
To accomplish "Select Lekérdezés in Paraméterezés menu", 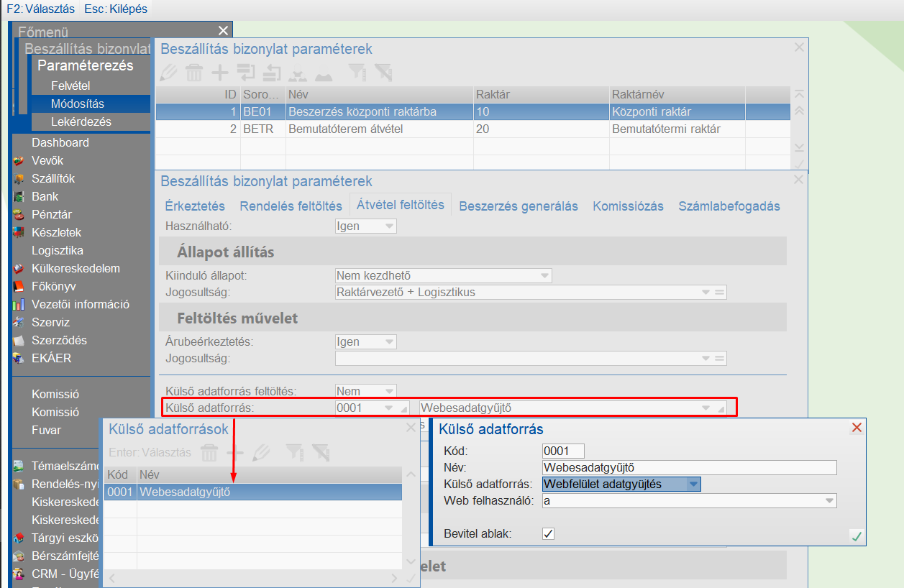I will [x=81, y=121].
